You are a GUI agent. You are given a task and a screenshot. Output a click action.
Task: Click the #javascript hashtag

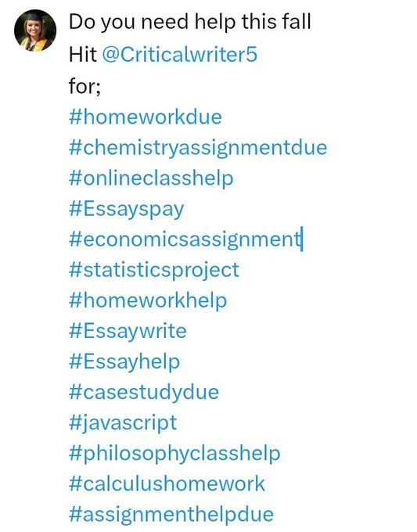(123, 423)
